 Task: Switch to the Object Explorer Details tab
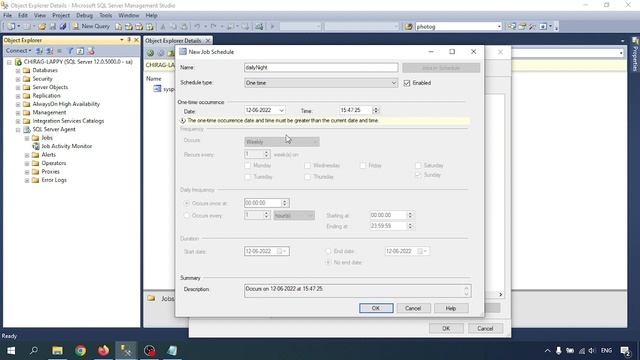click(173, 40)
